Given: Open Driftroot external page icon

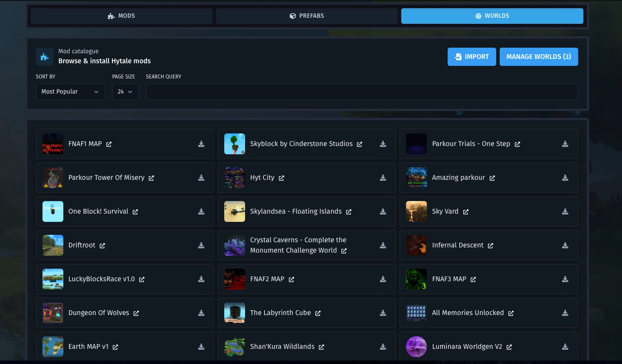Looking at the screenshot, I should 102,246.
